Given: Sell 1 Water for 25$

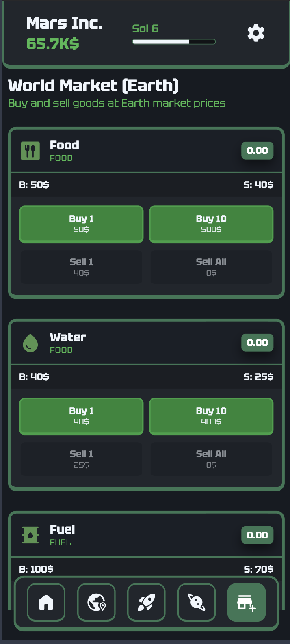Looking at the screenshot, I should [81, 459].
